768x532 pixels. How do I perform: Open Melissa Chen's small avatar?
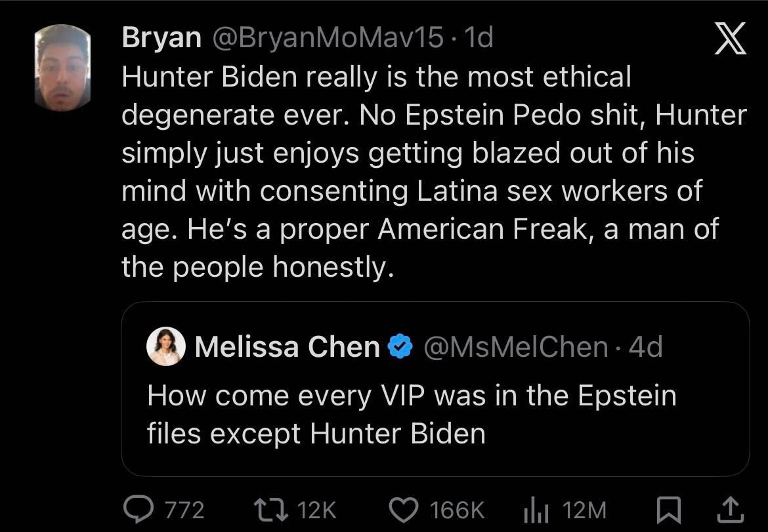pos(165,346)
